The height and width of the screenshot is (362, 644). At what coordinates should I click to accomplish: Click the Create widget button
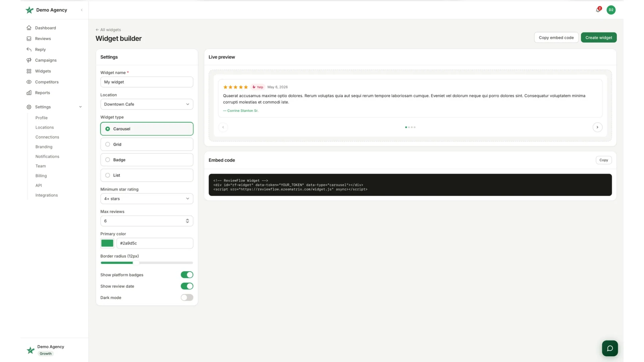(x=599, y=38)
